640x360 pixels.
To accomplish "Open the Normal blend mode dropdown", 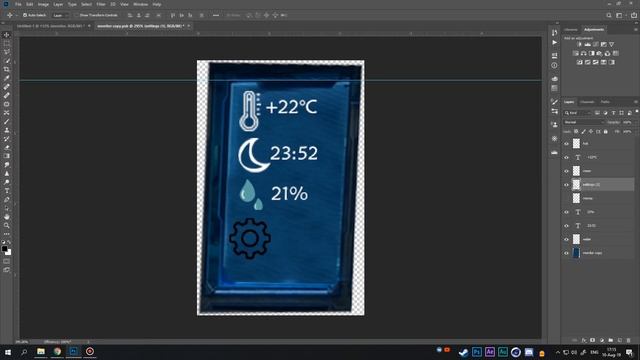I will point(584,122).
